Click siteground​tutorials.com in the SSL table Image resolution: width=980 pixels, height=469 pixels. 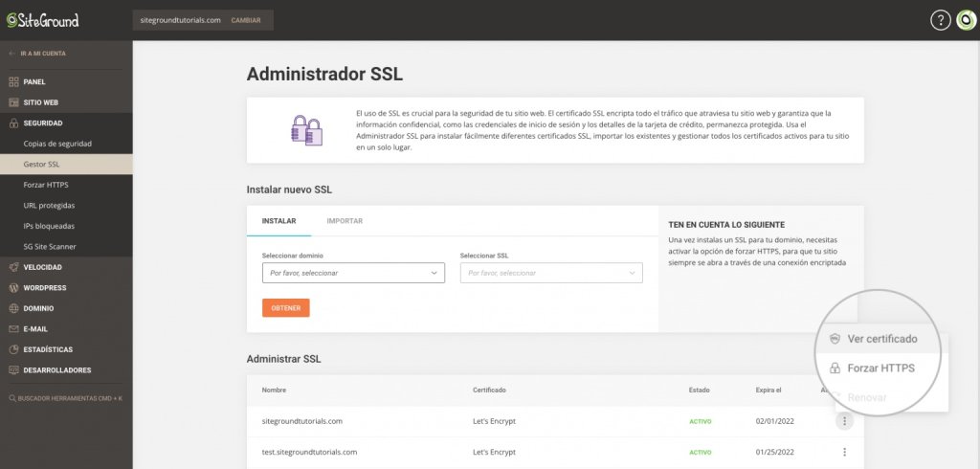point(301,421)
